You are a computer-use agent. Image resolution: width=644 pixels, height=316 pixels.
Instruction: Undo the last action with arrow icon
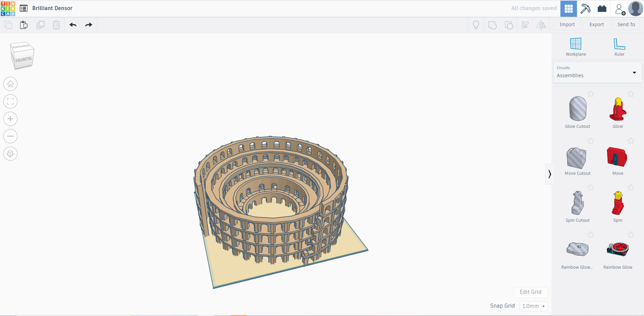(x=73, y=25)
